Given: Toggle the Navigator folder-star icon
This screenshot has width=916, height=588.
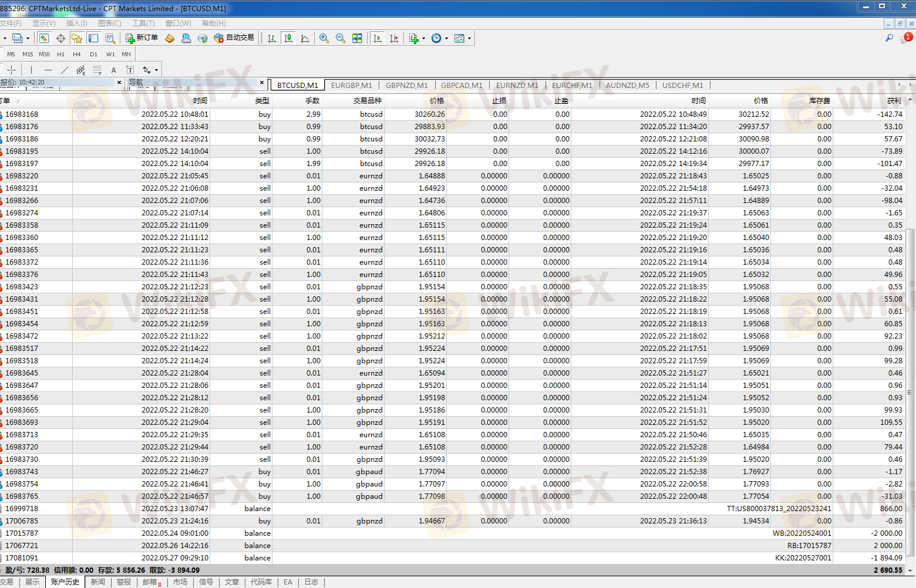Looking at the screenshot, I should coord(77,38).
